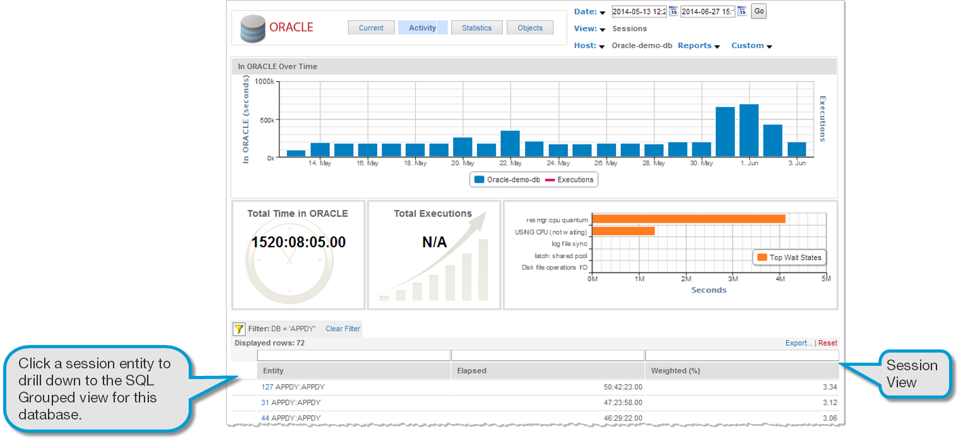Click the Go button
Viewport: 980px width, 439px height.
[x=759, y=11]
